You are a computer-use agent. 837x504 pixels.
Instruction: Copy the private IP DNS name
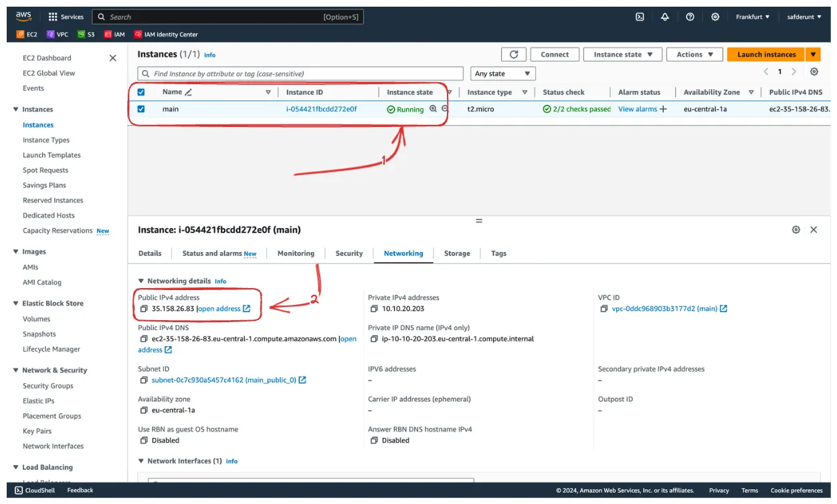click(374, 339)
